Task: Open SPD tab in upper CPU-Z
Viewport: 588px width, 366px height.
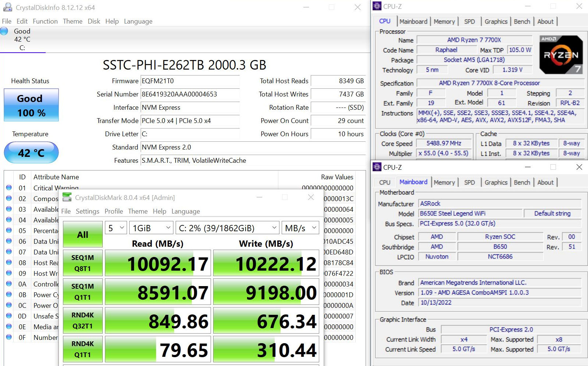Action: pyautogui.click(x=469, y=21)
